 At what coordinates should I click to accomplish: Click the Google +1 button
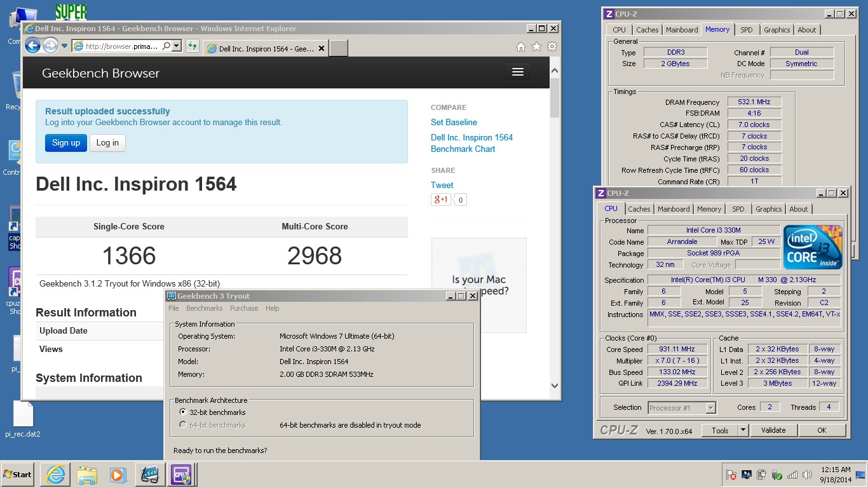(441, 200)
